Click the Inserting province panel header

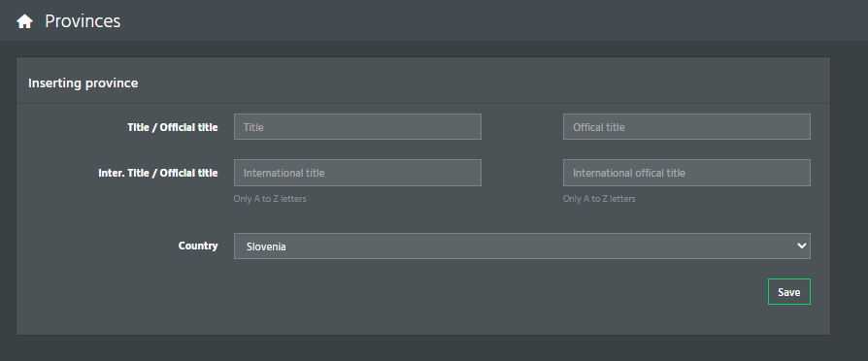click(83, 83)
